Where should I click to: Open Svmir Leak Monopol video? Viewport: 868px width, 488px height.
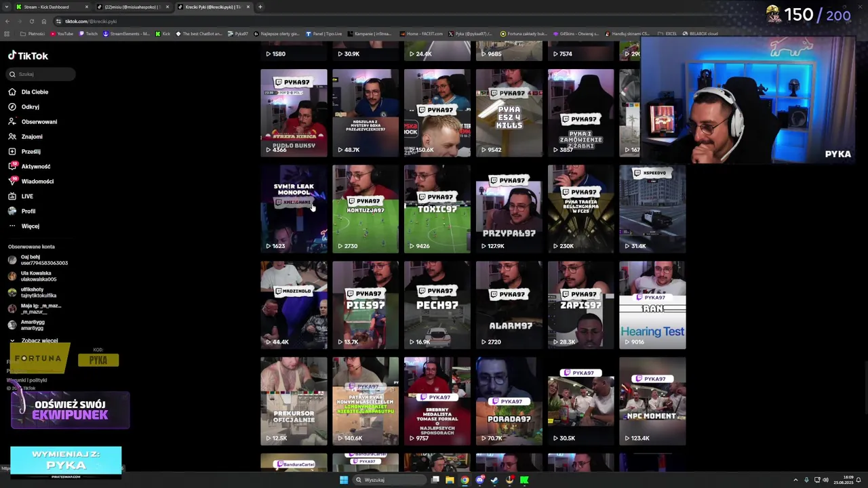(294, 209)
